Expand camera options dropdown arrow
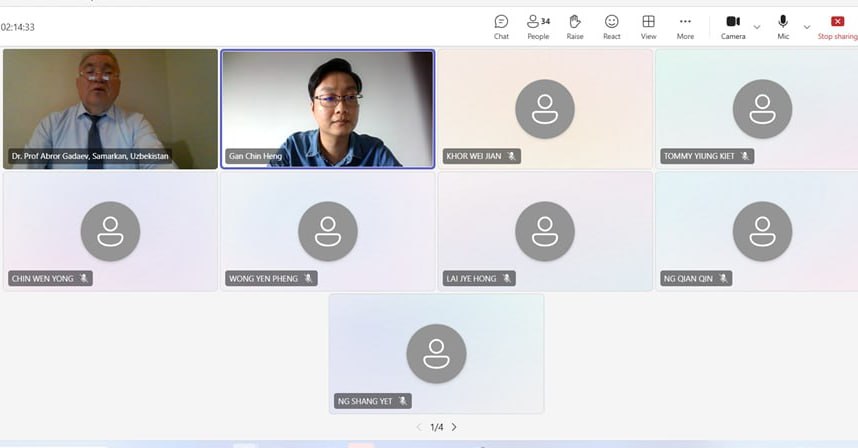858x448 pixels. [757, 27]
